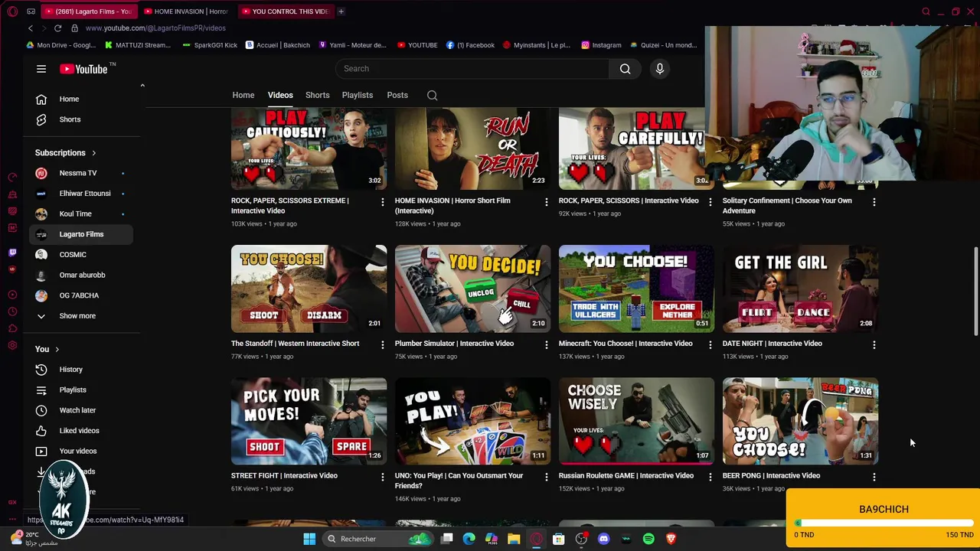
Task: Click the page vertical scrollbar thumb
Action: [x=975, y=291]
